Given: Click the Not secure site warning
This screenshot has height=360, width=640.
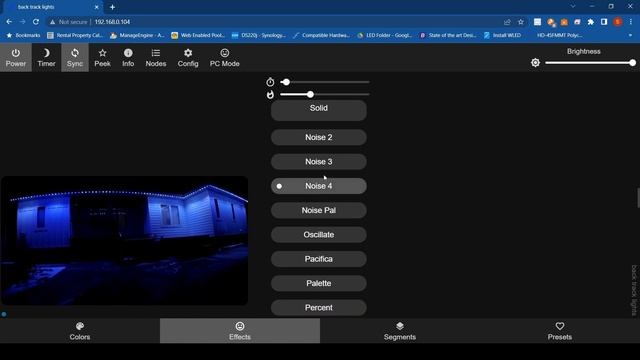Looking at the screenshot, I should 68,22.
